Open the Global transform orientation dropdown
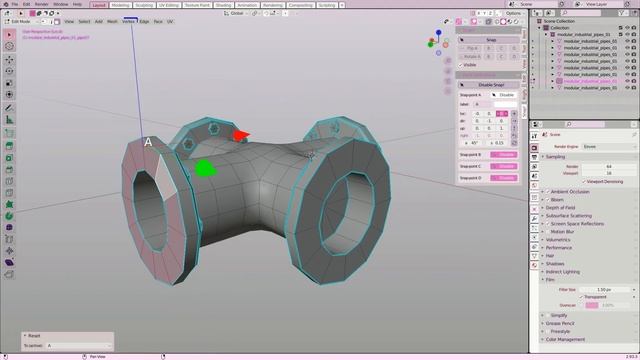The image size is (640, 360). pyautogui.click(x=235, y=13)
